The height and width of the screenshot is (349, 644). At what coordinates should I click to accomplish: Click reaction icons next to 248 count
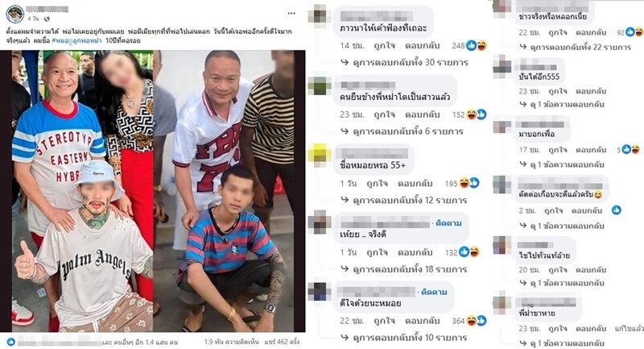pyautogui.click(x=477, y=46)
